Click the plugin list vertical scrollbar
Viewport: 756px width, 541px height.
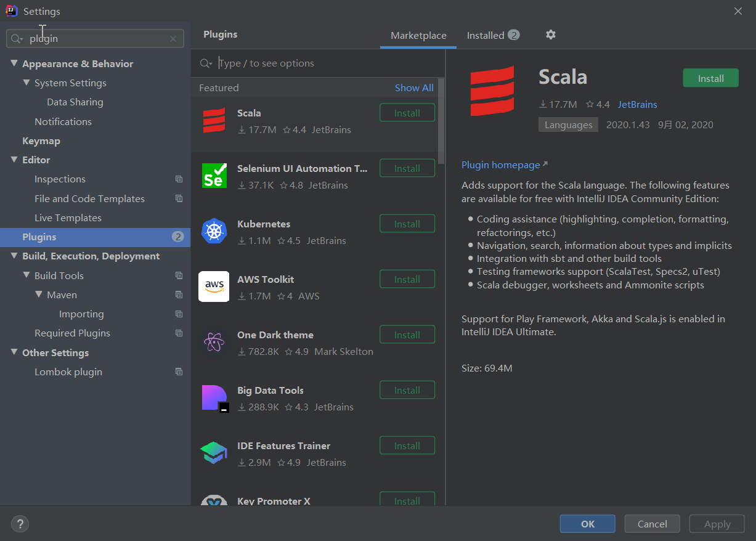tap(441, 120)
